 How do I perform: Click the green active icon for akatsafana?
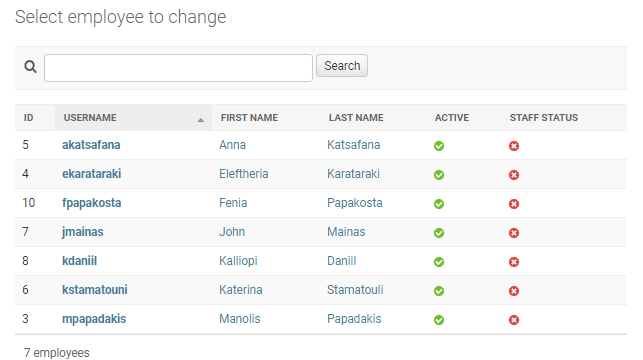pyautogui.click(x=439, y=146)
